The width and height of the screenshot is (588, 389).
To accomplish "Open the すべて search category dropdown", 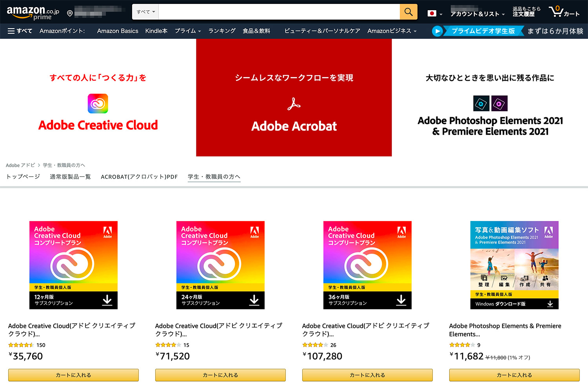I will 146,12.
